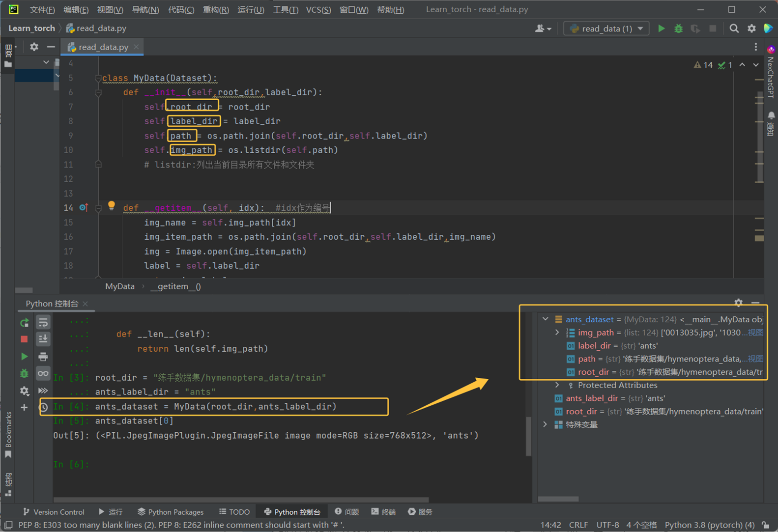This screenshot has width=778, height=532.
Task: Click the console print icon
Action: 43,357
